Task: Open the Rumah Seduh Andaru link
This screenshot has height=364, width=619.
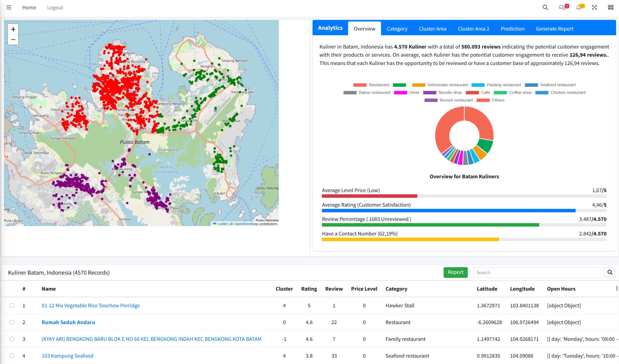Action: tap(68, 322)
